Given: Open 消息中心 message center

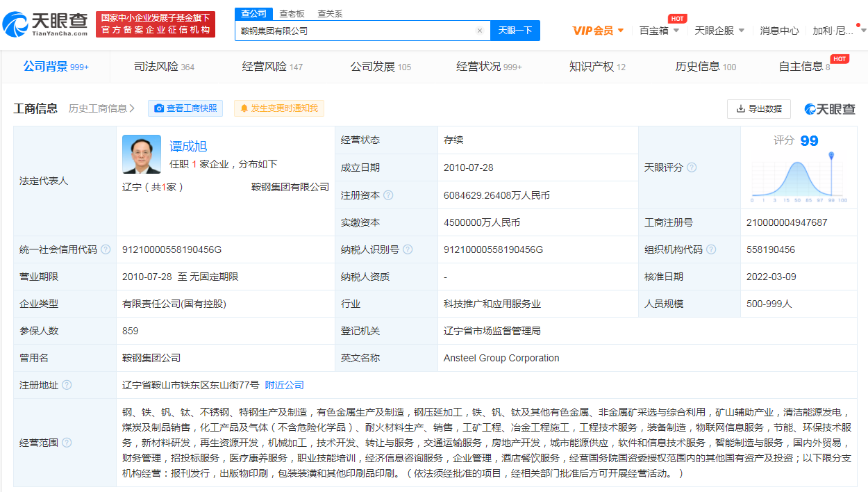Looking at the screenshot, I should click(779, 31).
